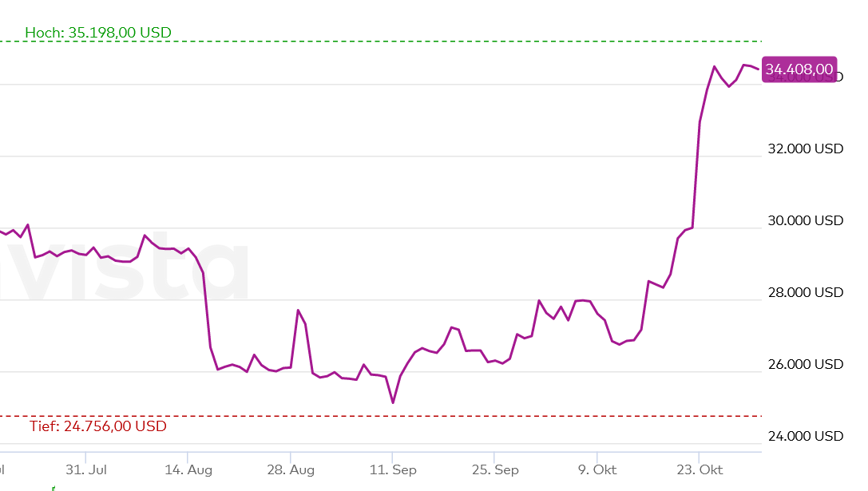The height and width of the screenshot is (491, 868).
Task: Select the 31. Jul date marker
Action: tap(86, 469)
